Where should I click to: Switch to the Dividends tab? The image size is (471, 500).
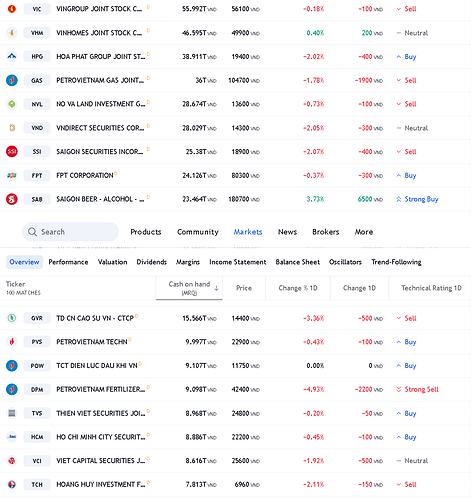coord(151,262)
